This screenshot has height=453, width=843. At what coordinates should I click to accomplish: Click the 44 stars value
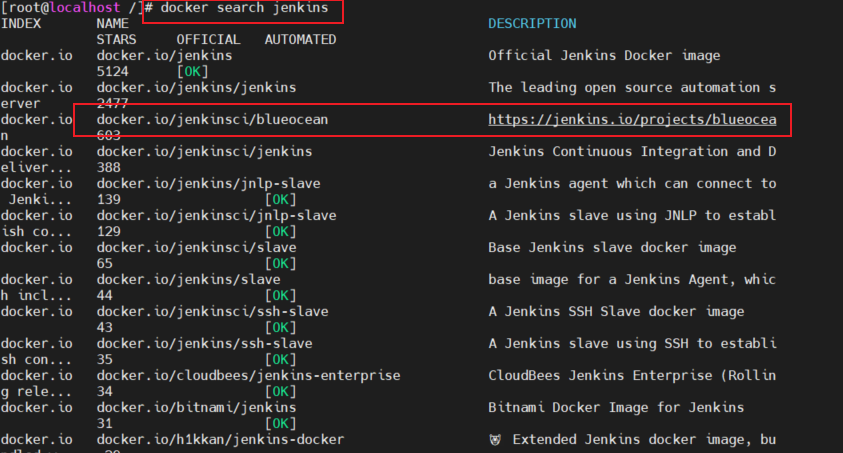pyautogui.click(x=104, y=296)
